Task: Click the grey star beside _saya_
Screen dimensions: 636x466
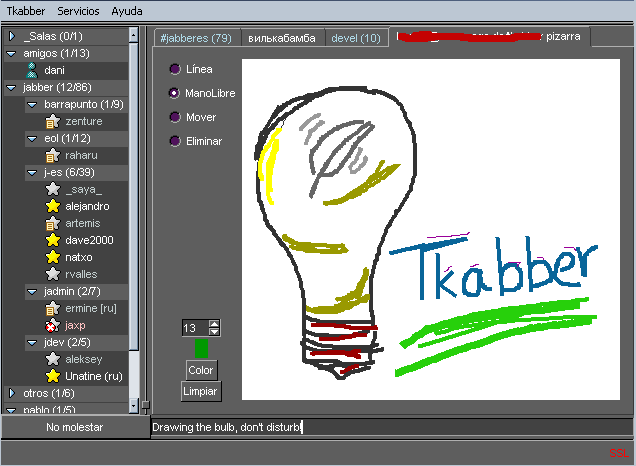Action: click(53, 189)
